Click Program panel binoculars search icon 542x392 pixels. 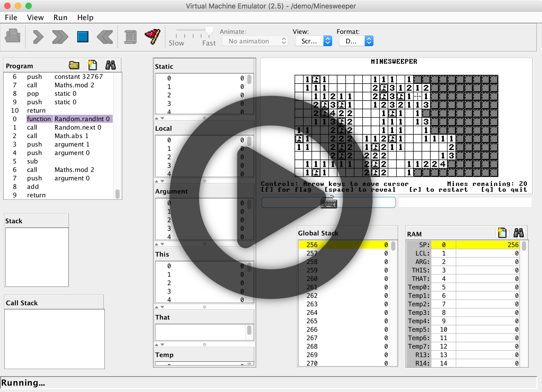(x=111, y=65)
